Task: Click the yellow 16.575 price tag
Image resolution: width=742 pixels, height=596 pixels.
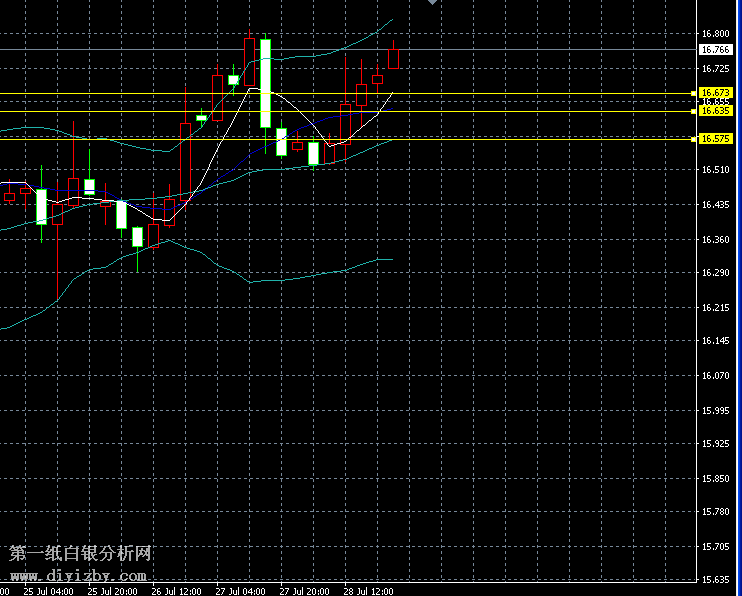Action: pyautogui.click(x=717, y=139)
